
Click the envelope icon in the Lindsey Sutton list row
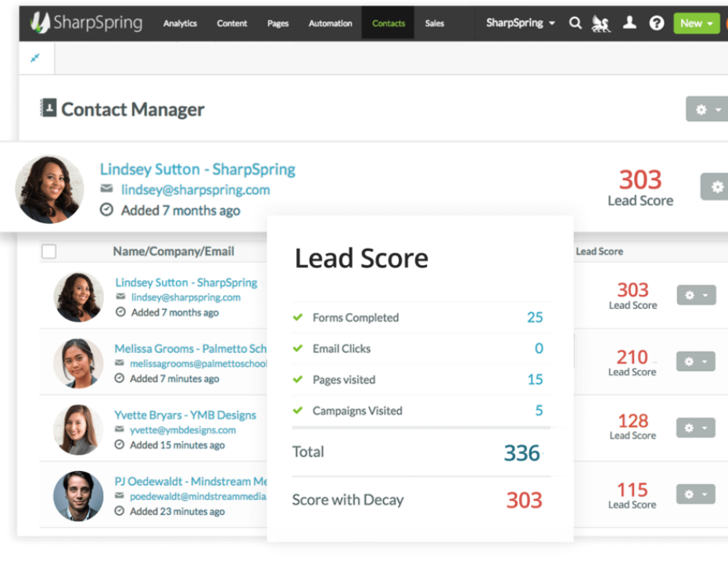click(120, 297)
